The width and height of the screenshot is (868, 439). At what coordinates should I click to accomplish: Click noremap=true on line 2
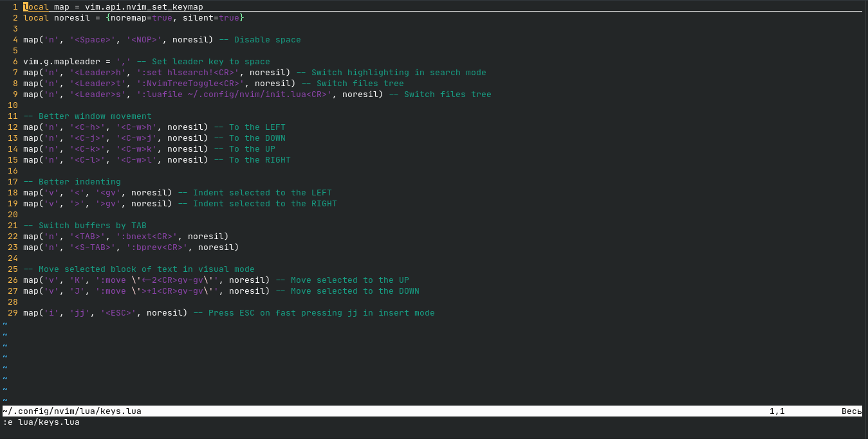point(142,17)
